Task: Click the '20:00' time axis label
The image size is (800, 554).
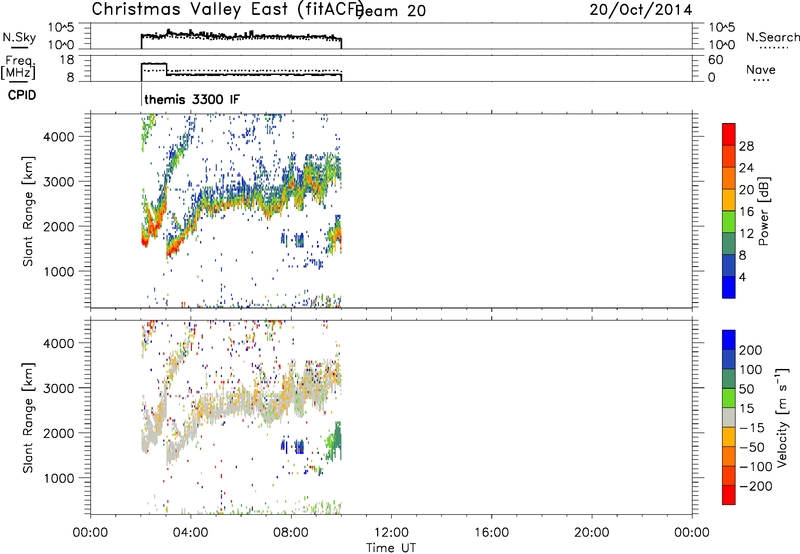Action: tap(591, 533)
